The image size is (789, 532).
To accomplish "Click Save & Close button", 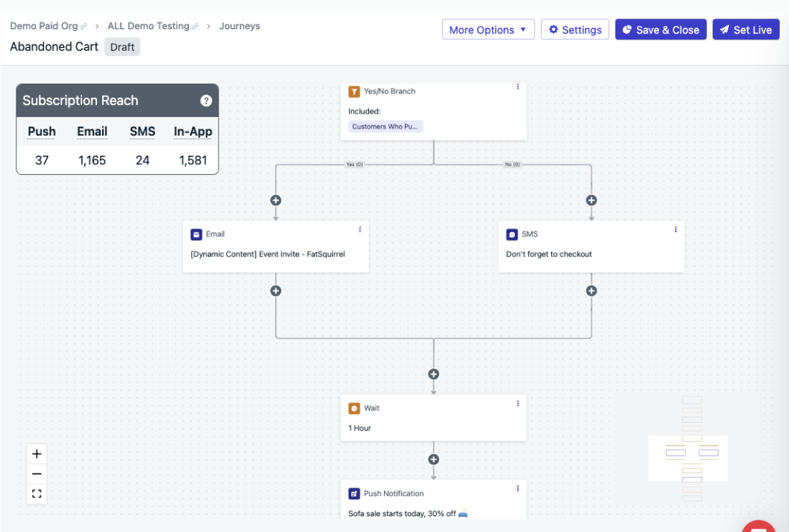I will coord(660,30).
